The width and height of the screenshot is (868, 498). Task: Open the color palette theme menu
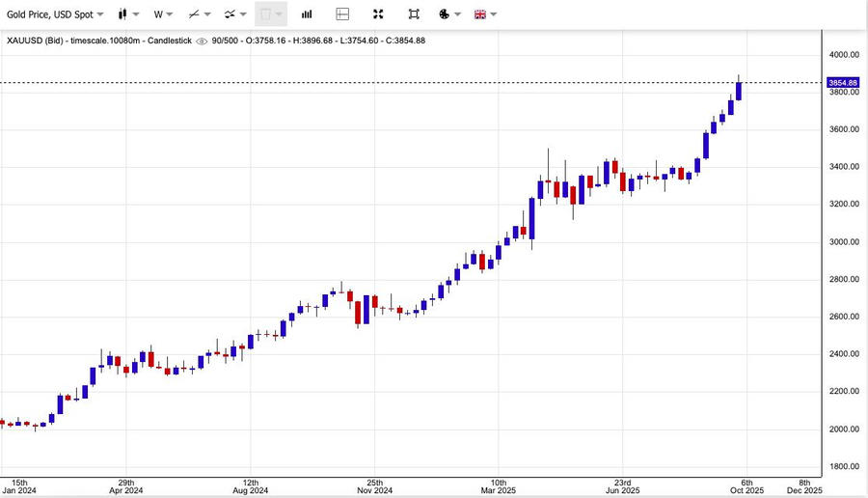(449, 14)
